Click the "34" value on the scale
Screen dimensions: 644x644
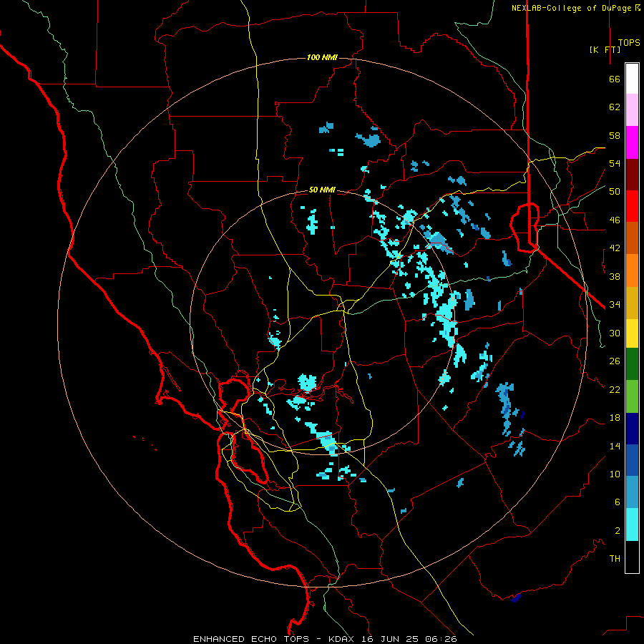[615, 305]
